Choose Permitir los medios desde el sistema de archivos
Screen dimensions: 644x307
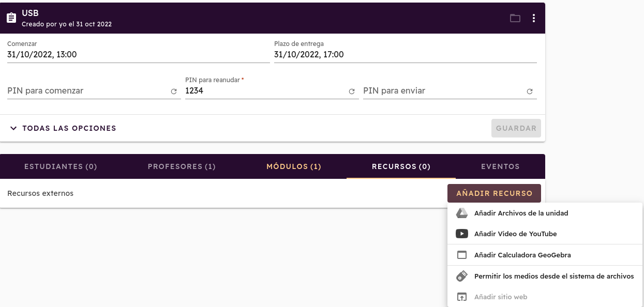[x=545, y=276]
